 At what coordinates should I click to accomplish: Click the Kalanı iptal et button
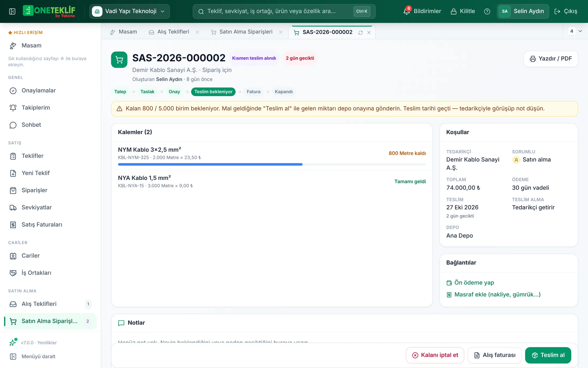(435, 355)
